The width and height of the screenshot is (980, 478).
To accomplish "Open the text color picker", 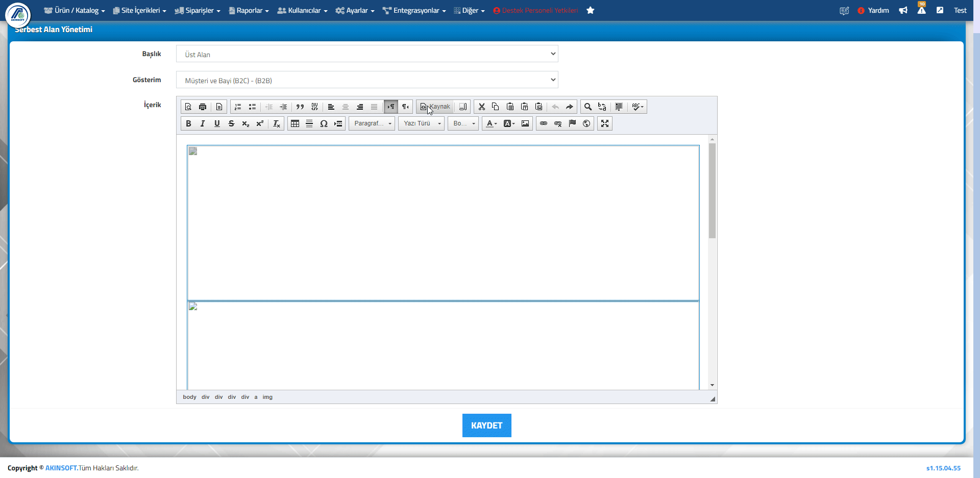I will click(x=492, y=123).
